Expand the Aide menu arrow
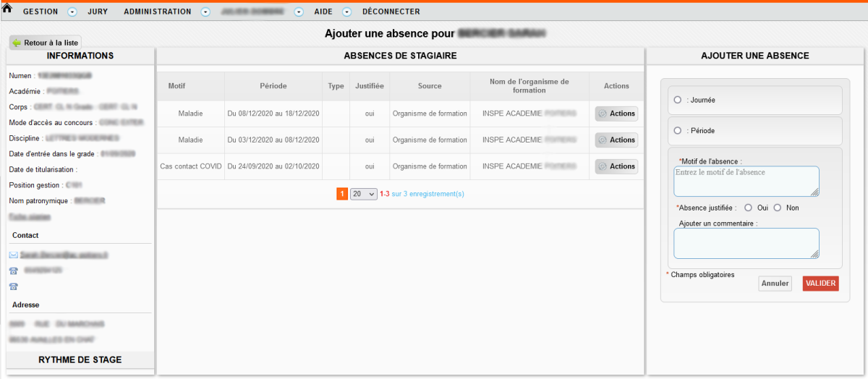The height and width of the screenshot is (379, 868). pyautogui.click(x=346, y=12)
